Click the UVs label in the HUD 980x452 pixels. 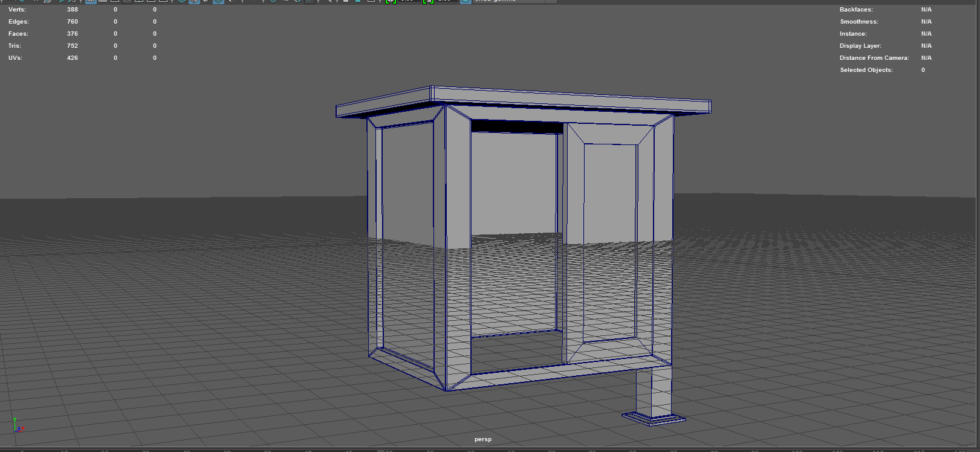point(15,58)
